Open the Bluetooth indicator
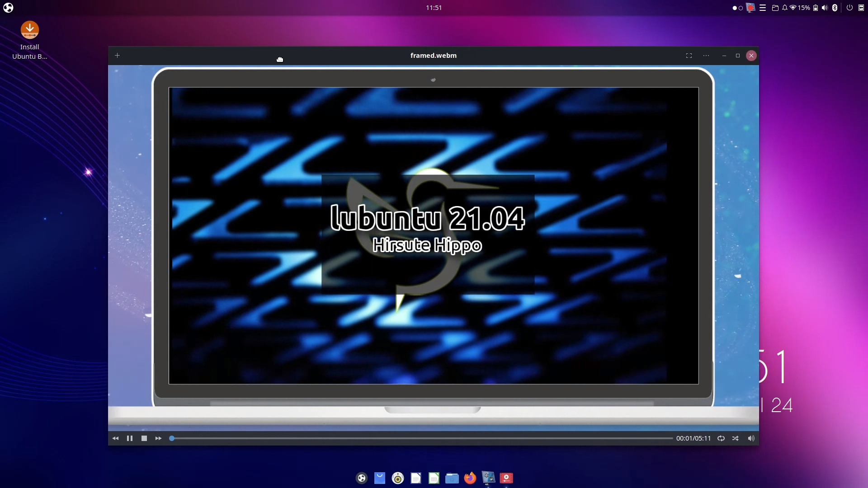Screen dimensions: 868x488 (835, 8)
